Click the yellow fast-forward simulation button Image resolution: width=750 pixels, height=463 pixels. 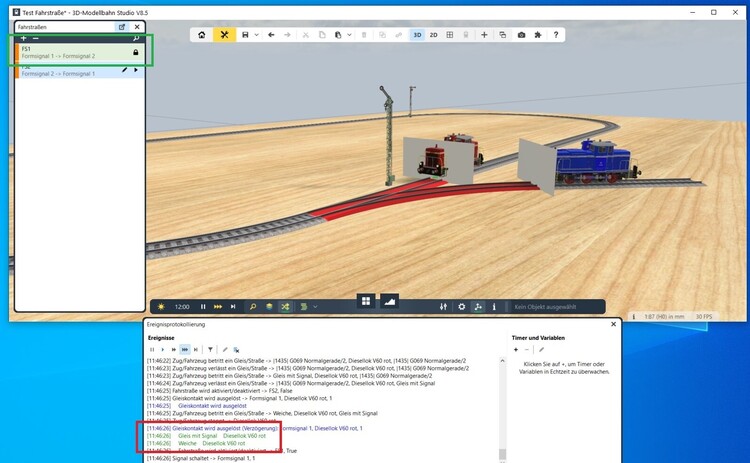[x=218, y=307]
